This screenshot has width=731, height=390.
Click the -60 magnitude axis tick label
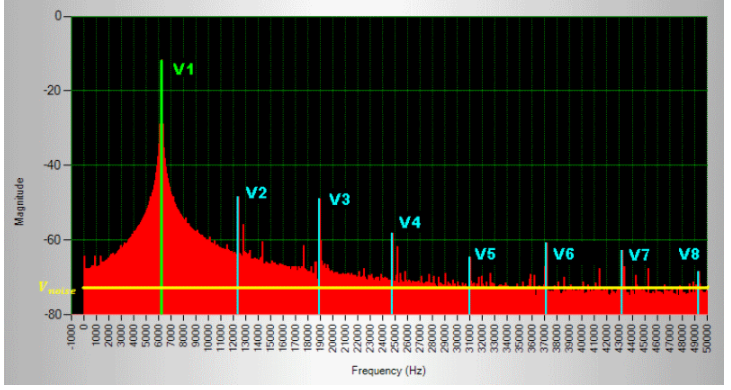click(52, 240)
